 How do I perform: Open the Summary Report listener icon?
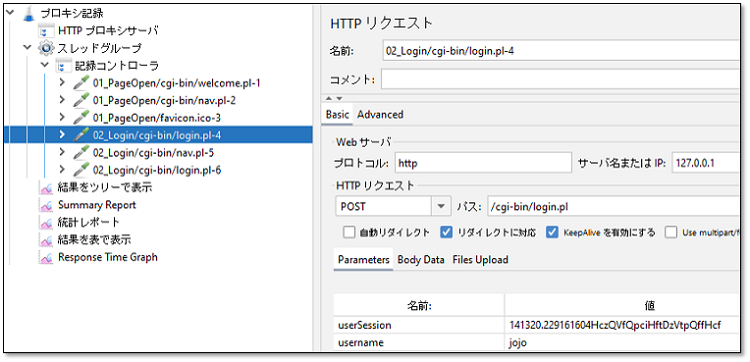pos(46,206)
